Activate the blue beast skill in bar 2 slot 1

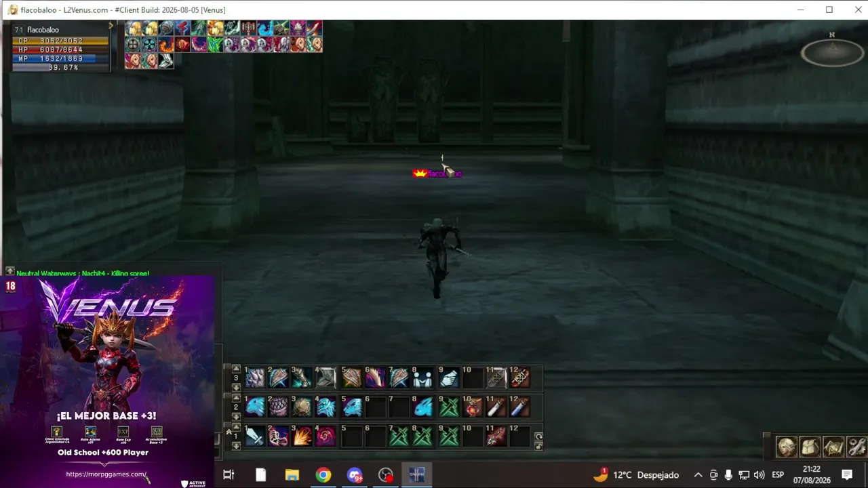tap(255, 407)
